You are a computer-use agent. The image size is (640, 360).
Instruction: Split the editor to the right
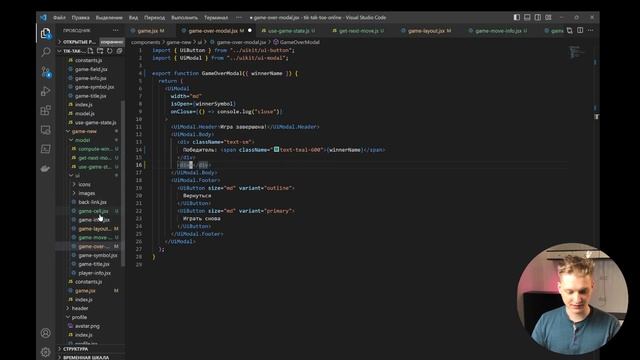click(580, 31)
